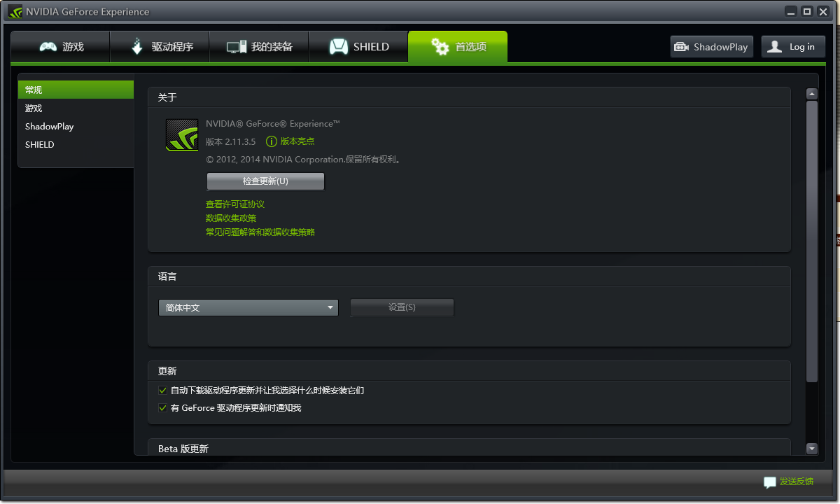840x504 pixels.
Task: Toggle 自动下载驱动程序更新 checkbox
Action: tap(162, 391)
